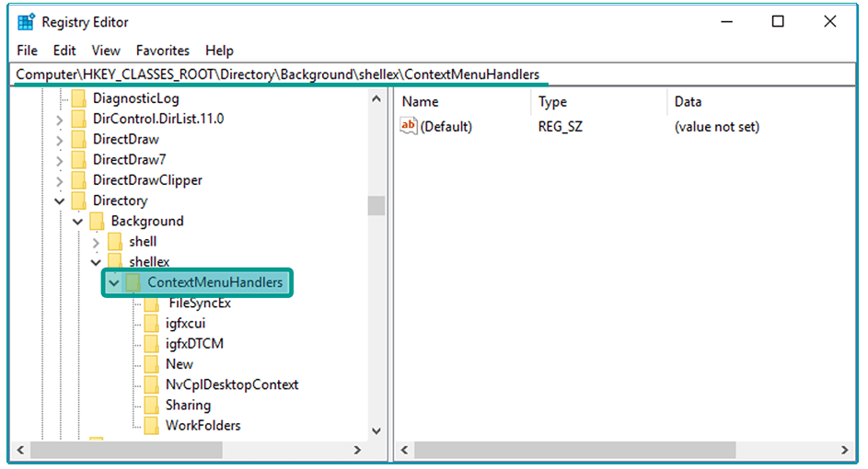Screen dimensions: 868x469
Task: Select the igfxDTCM folder icon
Action: [x=151, y=344]
